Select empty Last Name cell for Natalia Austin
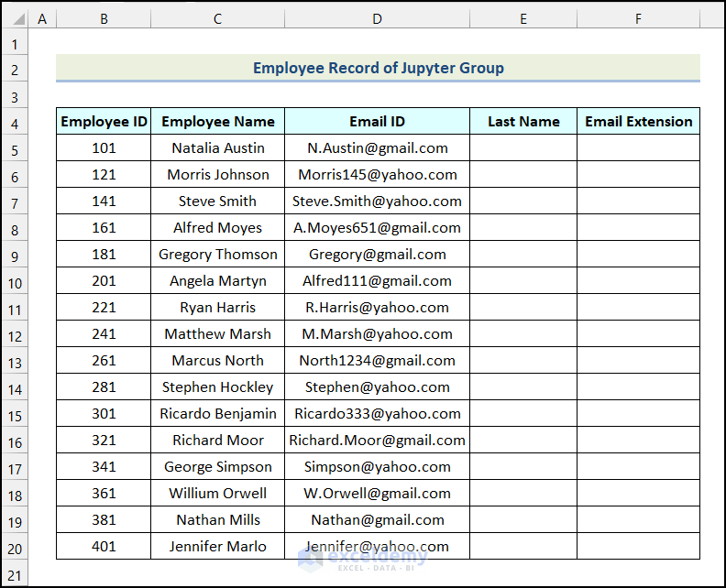 click(x=523, y=148)
